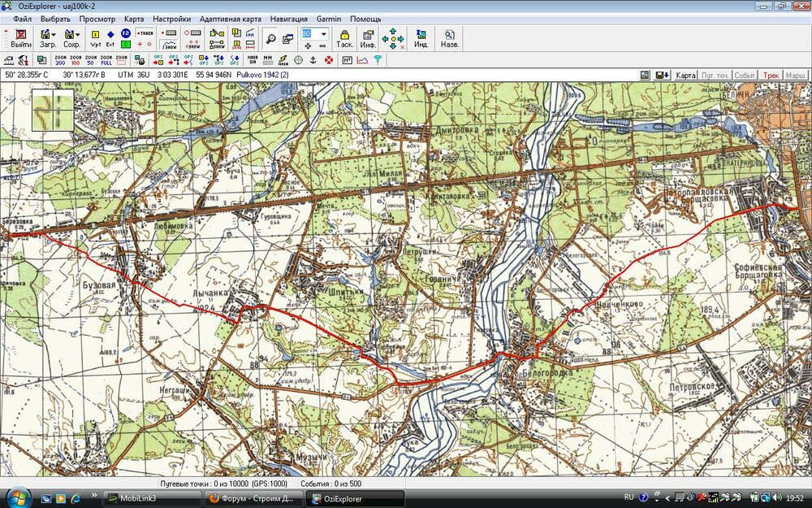Image resolution: width=812 pixels, height=508 pixels.
Task: Click the magnifier zoom window icon
Action: tap(270, 38)
